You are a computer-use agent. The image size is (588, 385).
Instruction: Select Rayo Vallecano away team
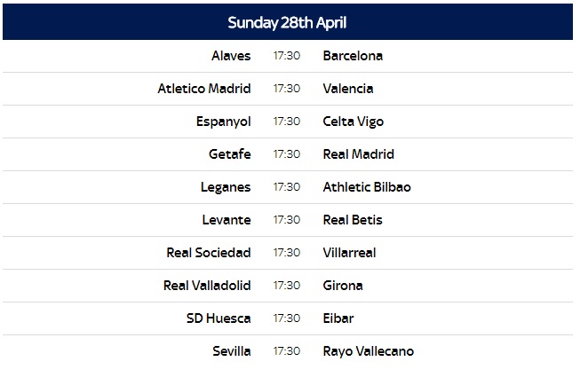369,351
